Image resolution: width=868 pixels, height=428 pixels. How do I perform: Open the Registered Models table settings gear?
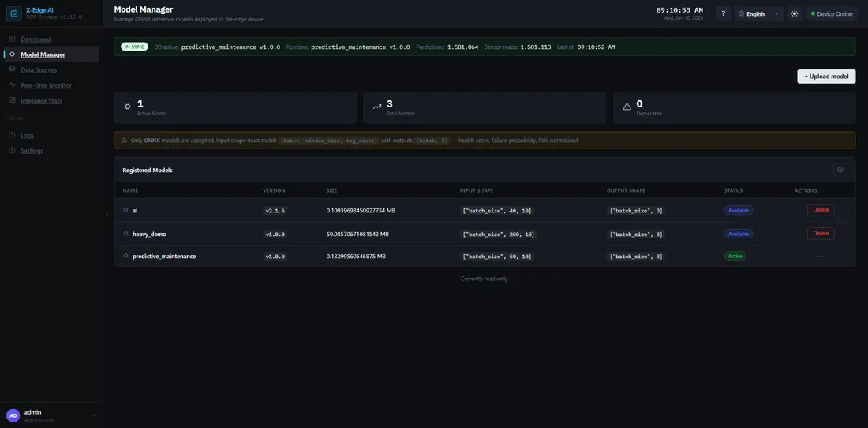tap(840, 170)
